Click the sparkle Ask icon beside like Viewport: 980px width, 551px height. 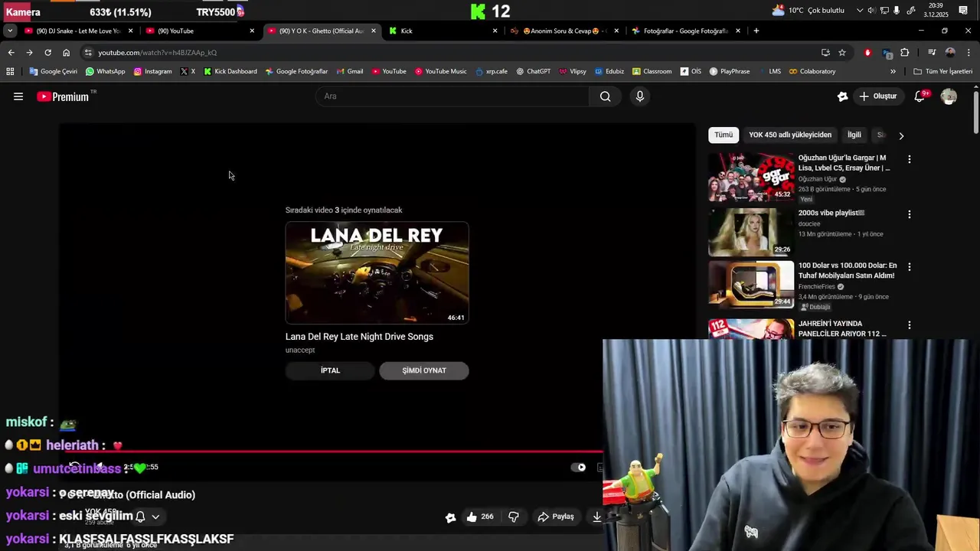pos(451,517)
